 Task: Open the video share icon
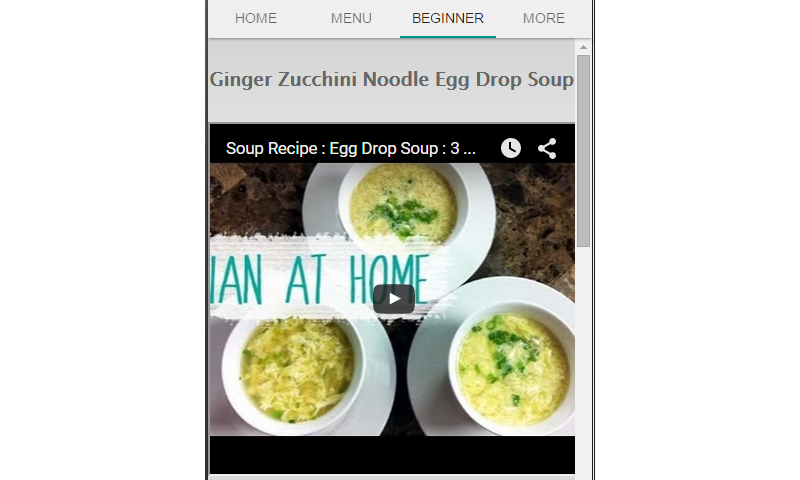click(x=547, y=148)
